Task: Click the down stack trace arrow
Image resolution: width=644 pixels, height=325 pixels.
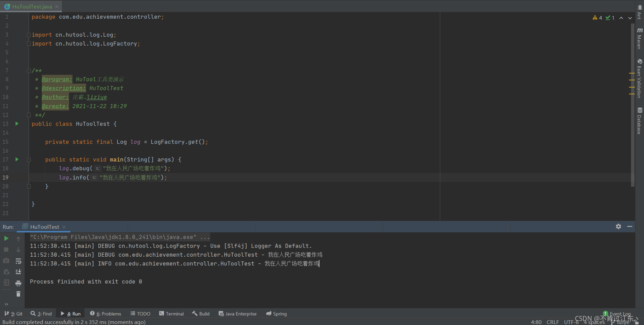Action: click(x=18, y=250)
